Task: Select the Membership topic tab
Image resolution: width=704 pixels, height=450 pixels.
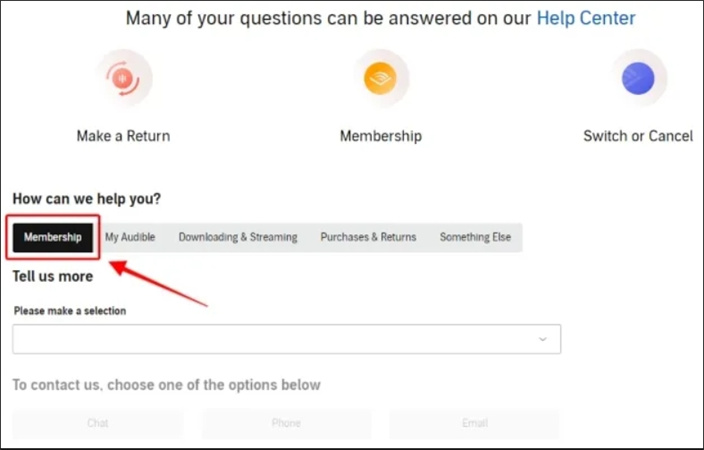Action: tap(53, 237)
